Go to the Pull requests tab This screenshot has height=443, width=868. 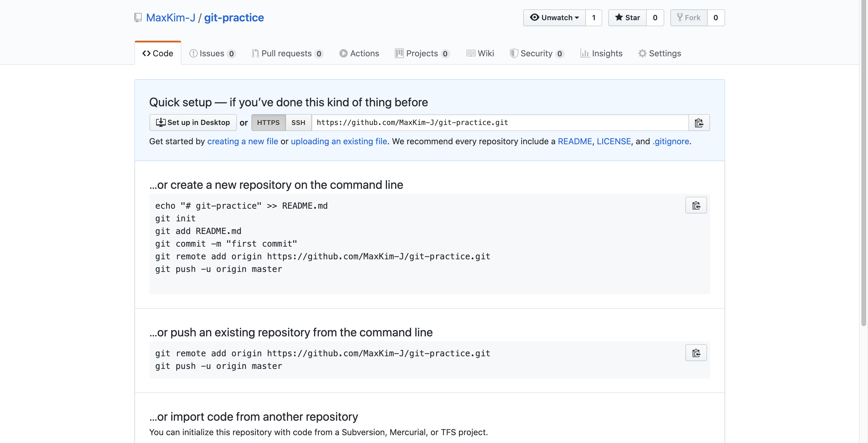pyautogui.click(x=288, y=53)
